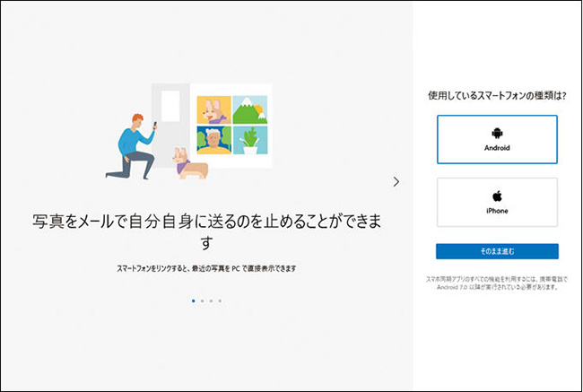The height and width of the screenshot is (392, 583).
Task: Select the first carousel page dot
Action: coord(193,301)
